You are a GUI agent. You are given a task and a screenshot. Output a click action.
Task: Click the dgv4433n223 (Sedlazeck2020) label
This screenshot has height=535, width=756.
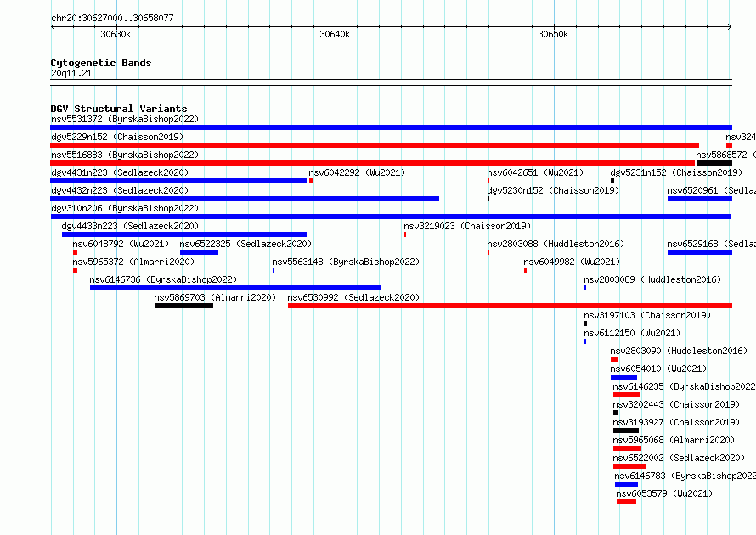[130, 226]
